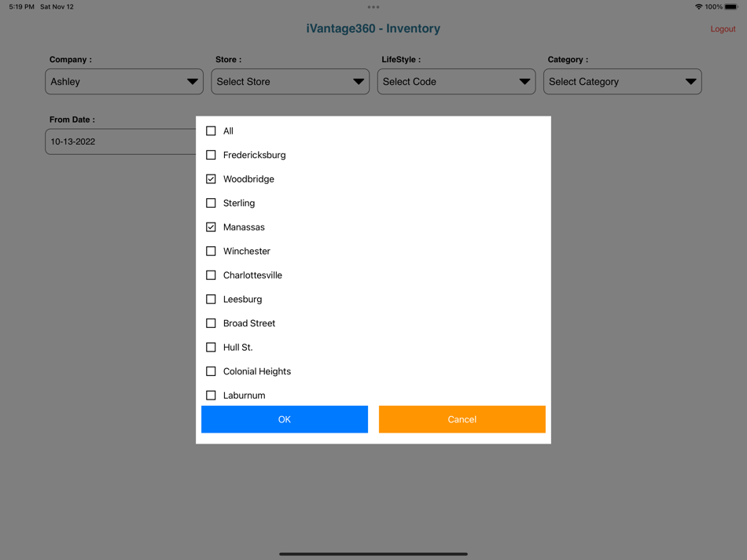Check the All stores checkbox
This screenshot has width=747, height=560.
click(x=211, y=131)
